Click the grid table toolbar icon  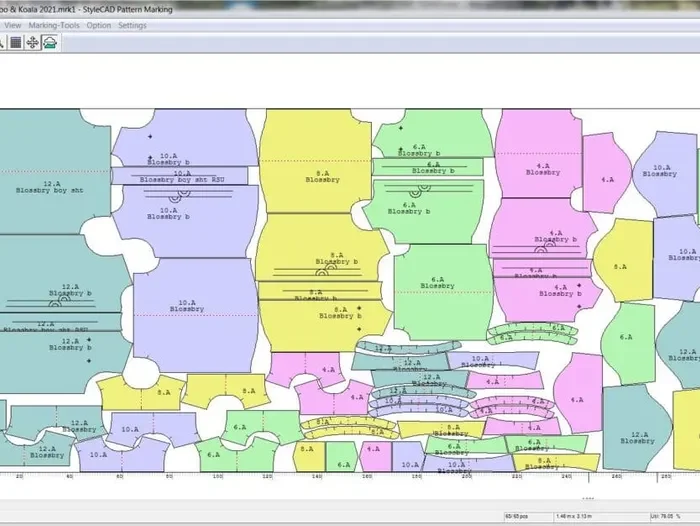coord(14,42)
